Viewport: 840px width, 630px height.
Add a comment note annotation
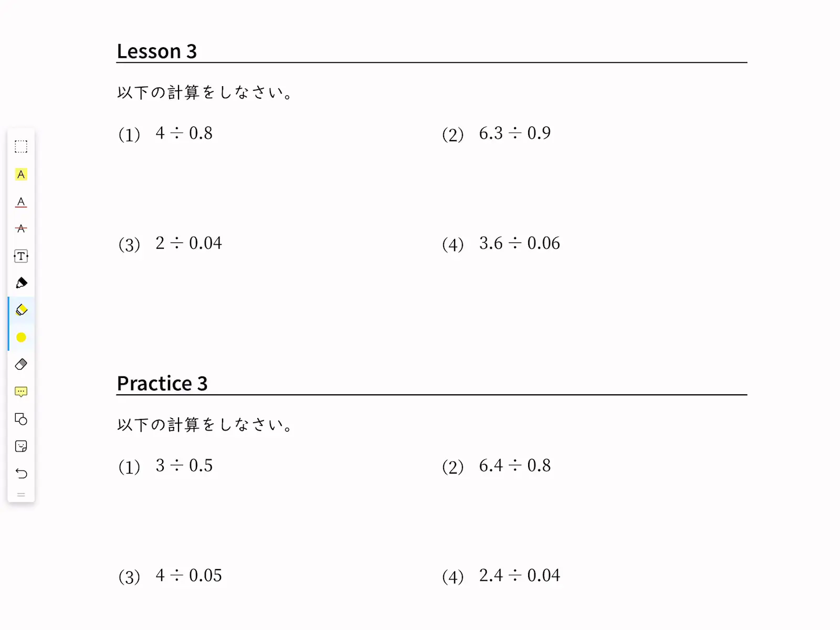pos(21,392)
